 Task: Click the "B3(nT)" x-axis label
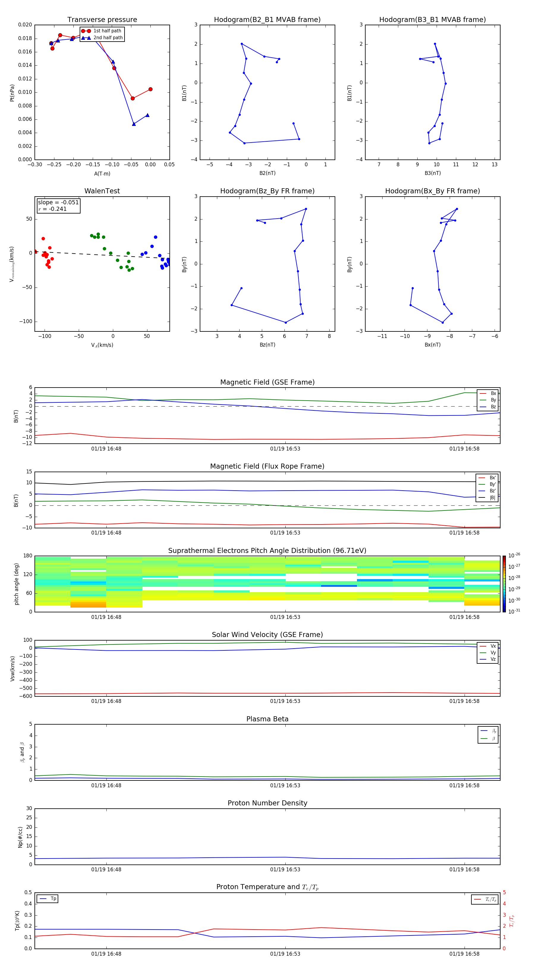click(432, 173)
